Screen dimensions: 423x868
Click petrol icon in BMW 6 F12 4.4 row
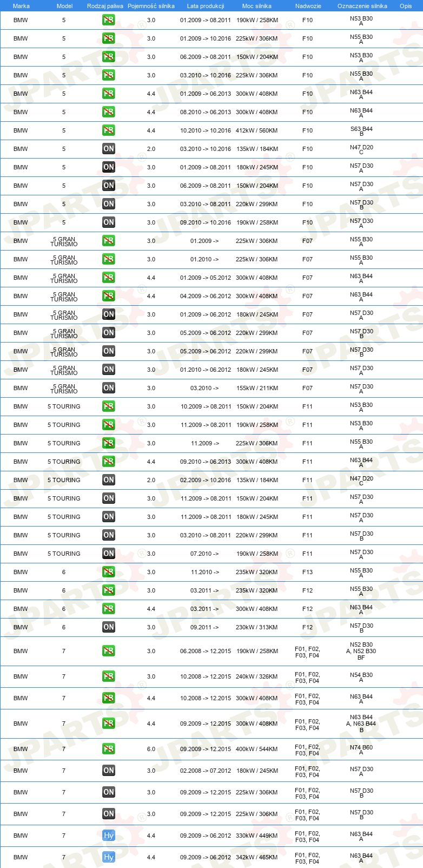coord(109,609)
